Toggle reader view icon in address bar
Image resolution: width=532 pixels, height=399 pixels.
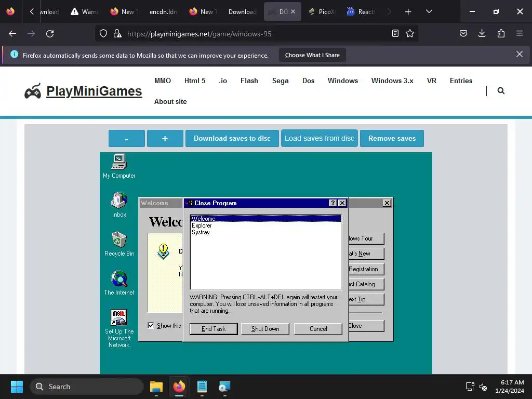[x=395, y=34]
